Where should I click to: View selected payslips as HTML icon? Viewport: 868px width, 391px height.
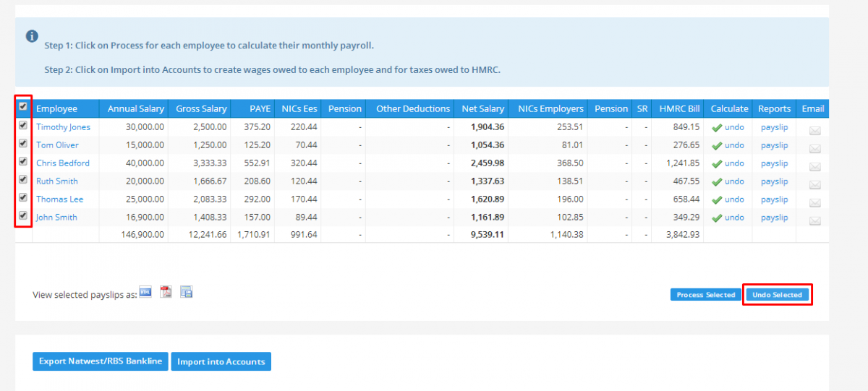tap(145, 292)
